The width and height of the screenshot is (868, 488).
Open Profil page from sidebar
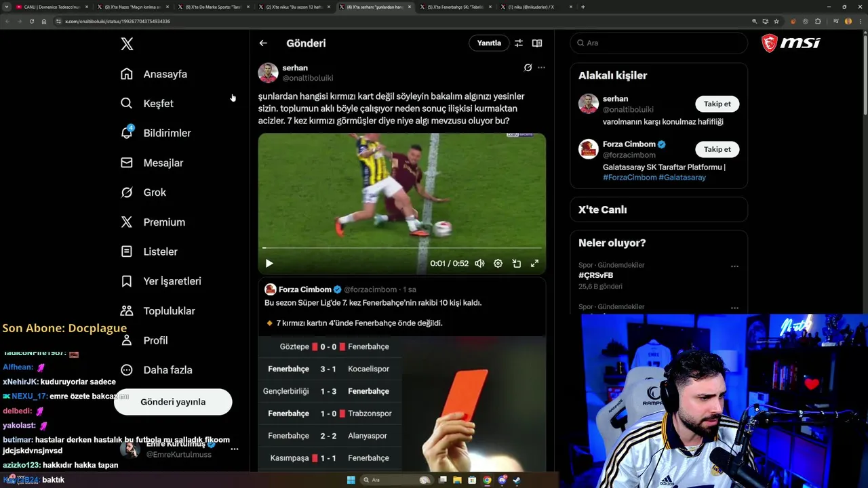coord(144,340)
